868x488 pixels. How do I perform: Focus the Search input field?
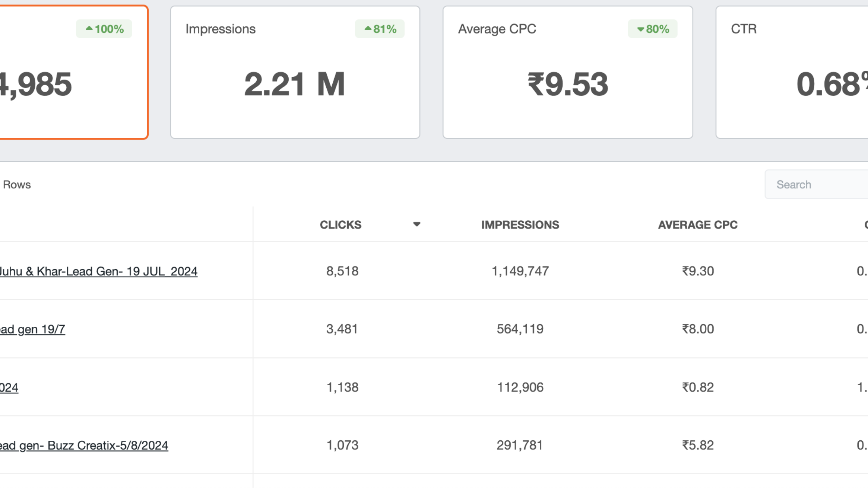816,184
